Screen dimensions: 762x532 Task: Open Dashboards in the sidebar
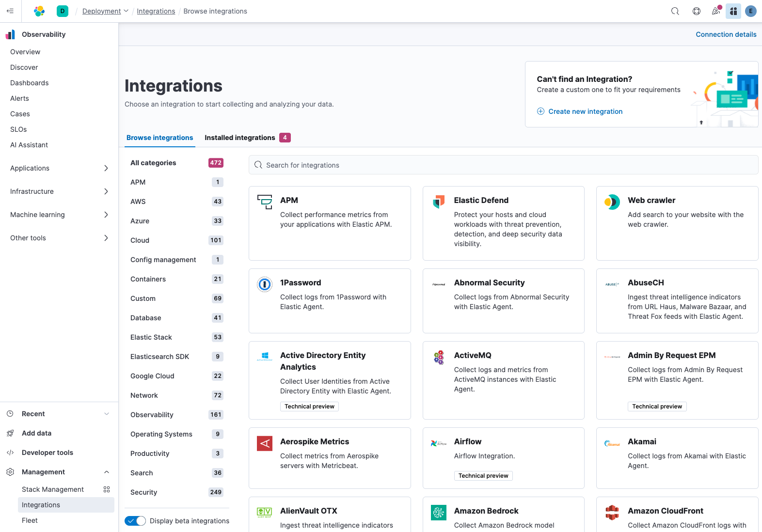[30, 83]
